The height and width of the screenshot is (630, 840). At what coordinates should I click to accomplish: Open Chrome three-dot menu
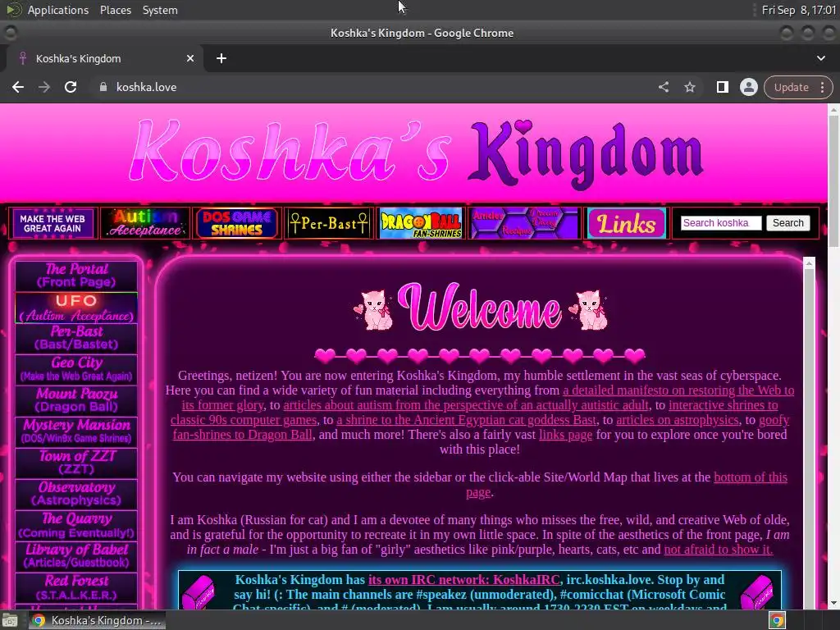822,87
